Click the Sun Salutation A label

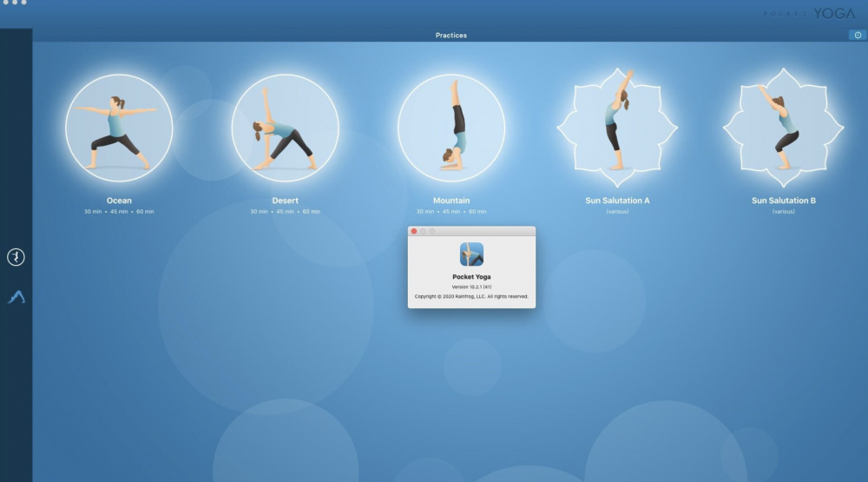click(x=617, y=201)
